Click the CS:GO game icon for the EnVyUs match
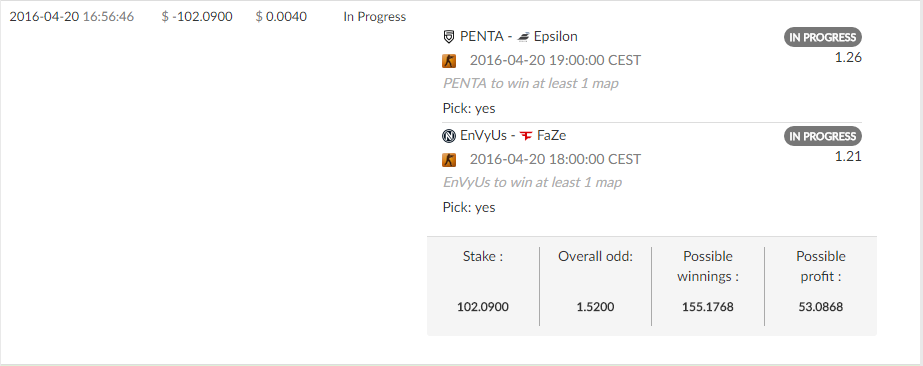923x366 pixels. point(449,159)
